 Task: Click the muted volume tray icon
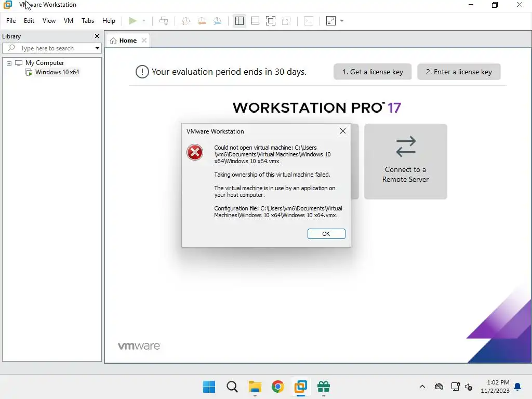click(x=469, y=387)
